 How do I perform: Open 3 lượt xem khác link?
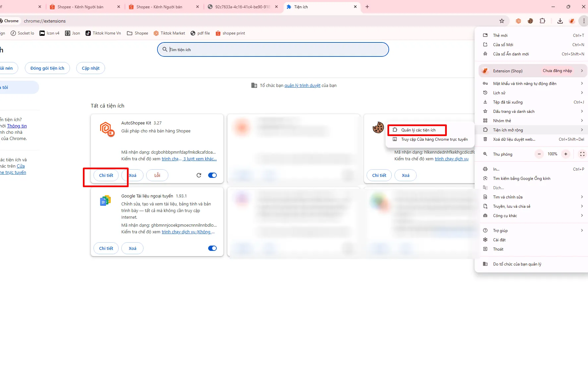pyautogui.click(x=200, y=159)
